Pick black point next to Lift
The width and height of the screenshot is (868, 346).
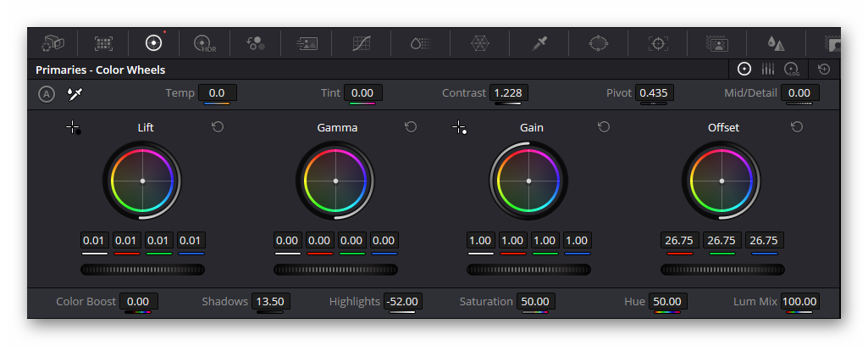(x=73, y=127)
